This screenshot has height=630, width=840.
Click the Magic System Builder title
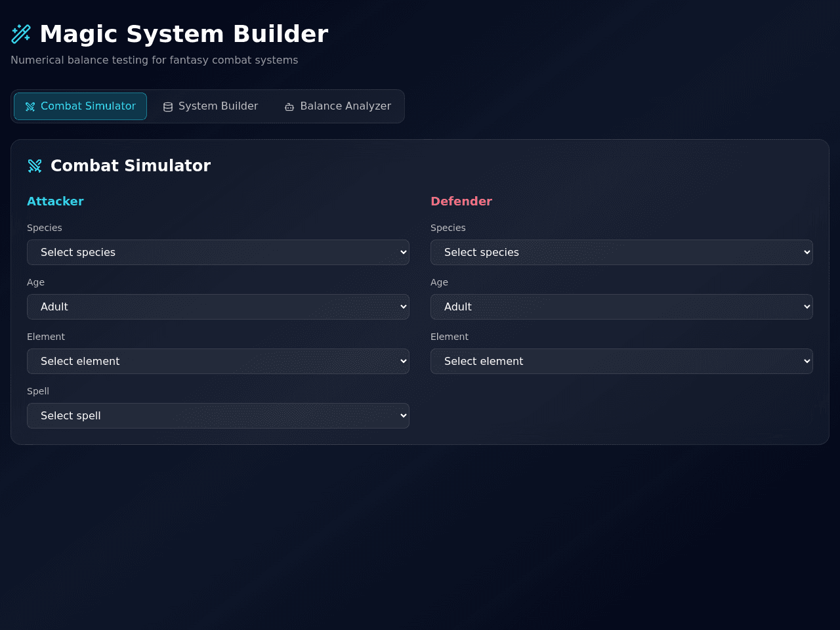click(184, 34)
